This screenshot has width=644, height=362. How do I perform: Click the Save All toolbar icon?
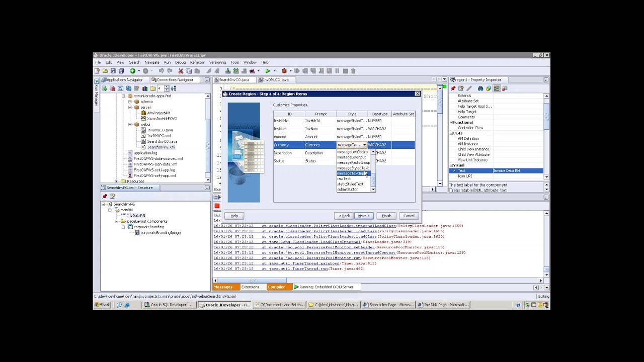[121, 71]
